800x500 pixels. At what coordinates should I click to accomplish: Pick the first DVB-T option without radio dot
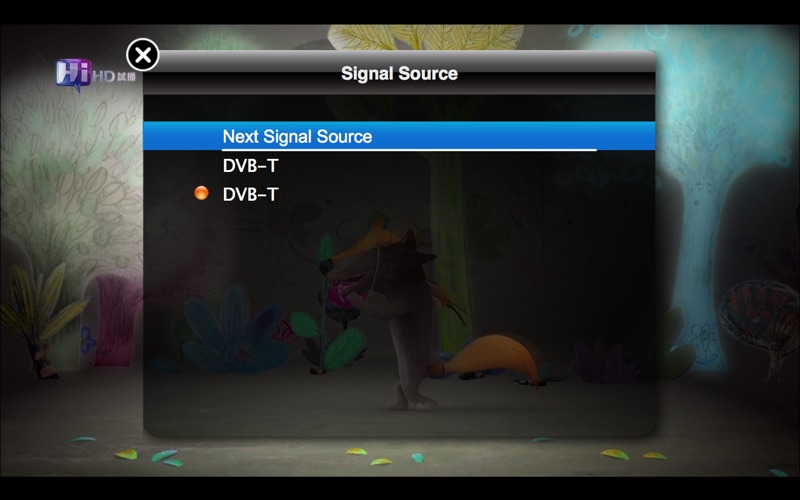click(251, 165)
